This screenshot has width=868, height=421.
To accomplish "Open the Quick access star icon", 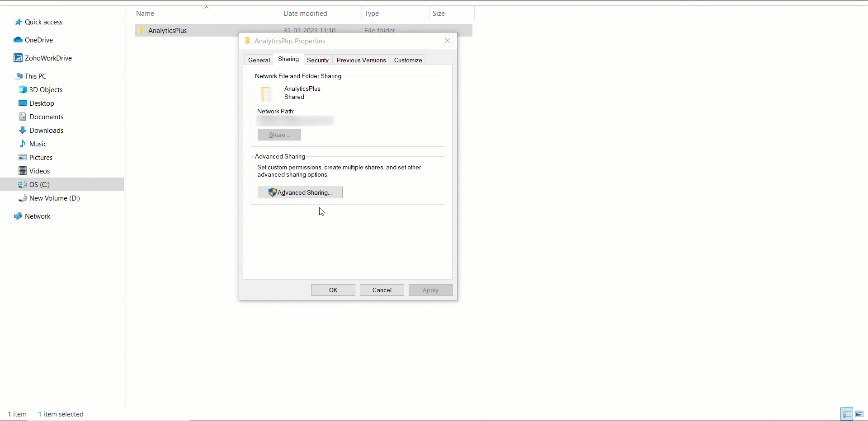I will click(x=18, y=22).
